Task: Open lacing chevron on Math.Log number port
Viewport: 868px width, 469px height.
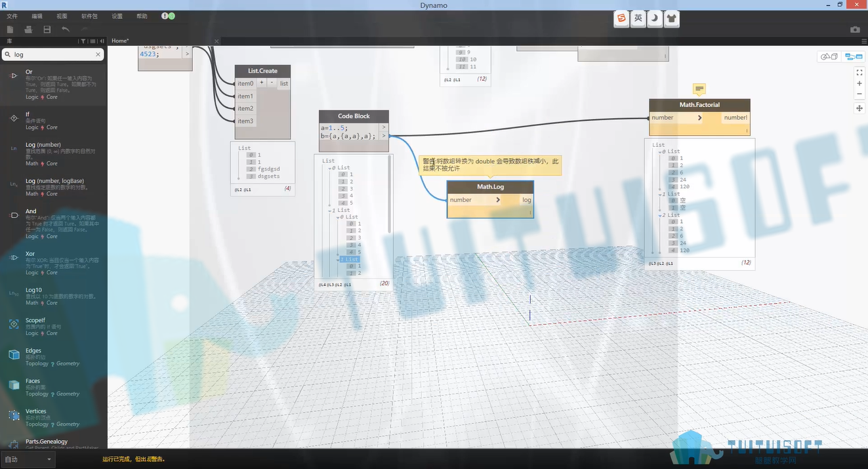Action: (x=498, y=199)
